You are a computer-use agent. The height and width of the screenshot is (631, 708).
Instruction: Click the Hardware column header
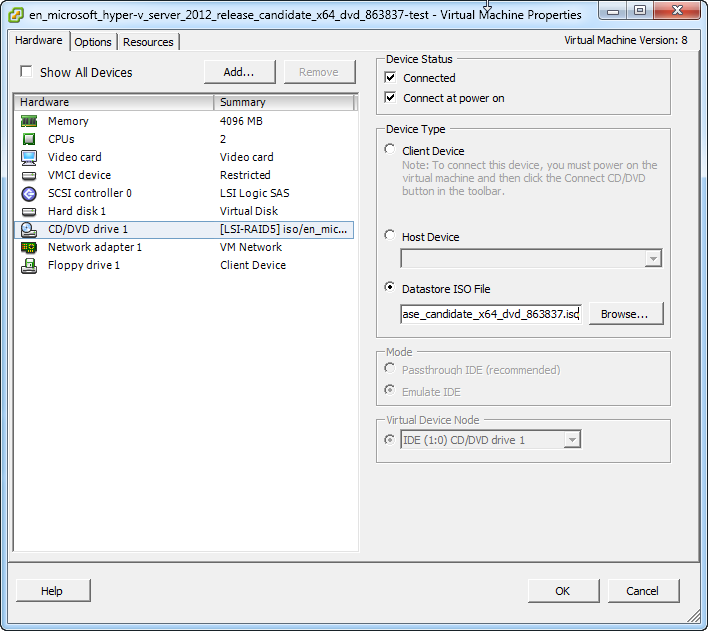click(114, 102)
